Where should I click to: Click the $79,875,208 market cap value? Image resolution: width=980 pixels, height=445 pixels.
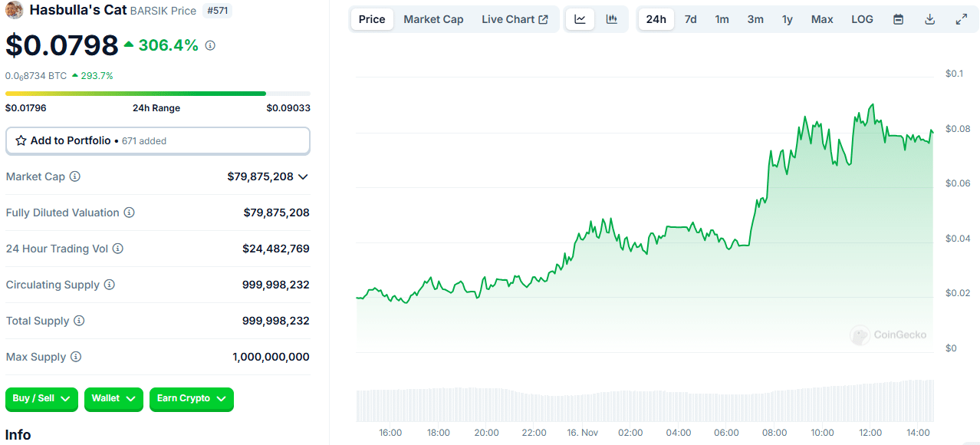tap(260, 176)
